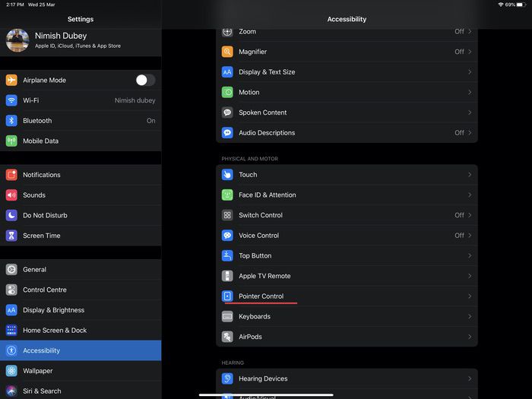Screen dimensions: 532x399
Task: Tap the Hearing Devices ear icon
Action: coord(227,378)
